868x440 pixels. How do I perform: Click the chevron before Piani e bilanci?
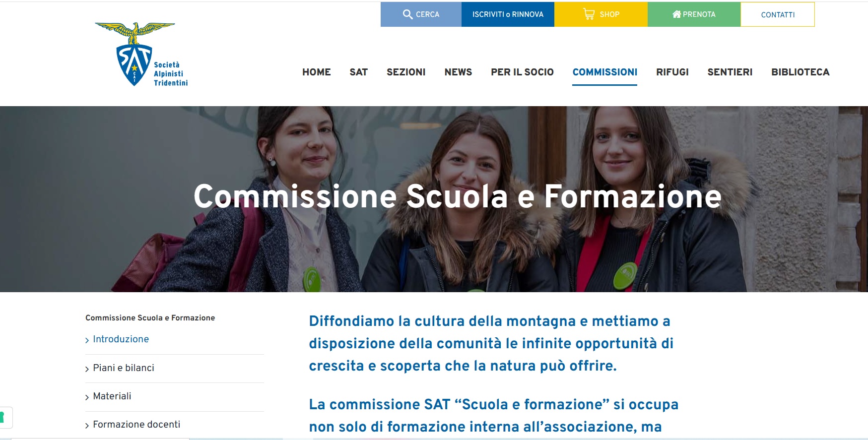click(x=87, y=369)
